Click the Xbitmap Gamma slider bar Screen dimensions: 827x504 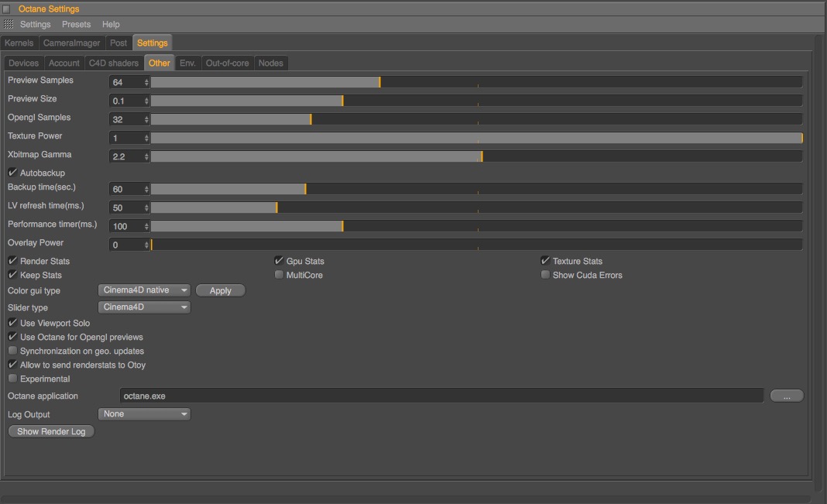click(x=476, y=156)
